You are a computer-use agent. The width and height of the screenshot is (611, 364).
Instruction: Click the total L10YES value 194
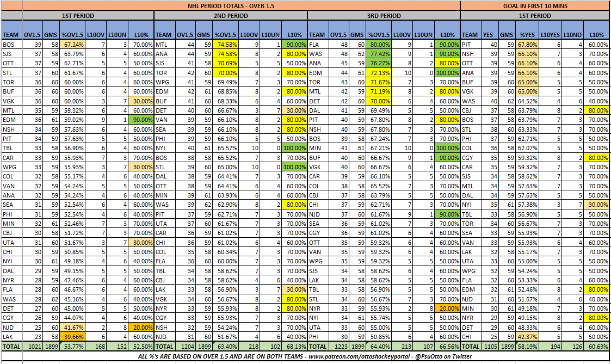(550, 347)
